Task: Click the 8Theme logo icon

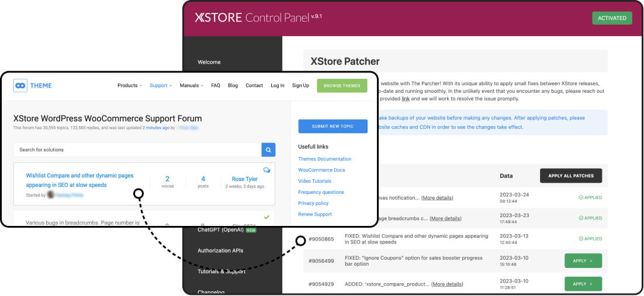Action: point(20,85)
